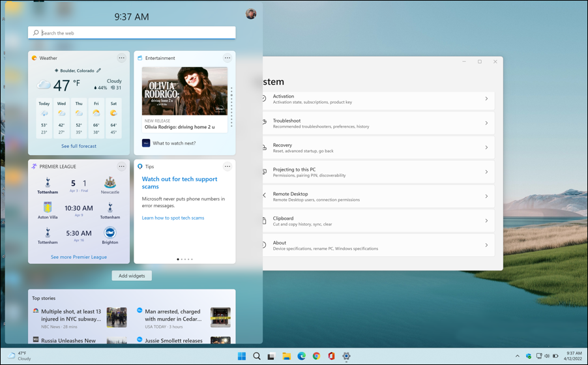Screen dimensions: 588x365
Task: Click the taskbar weather widget button
Action: pyautogui.click(x=20, y=356)
